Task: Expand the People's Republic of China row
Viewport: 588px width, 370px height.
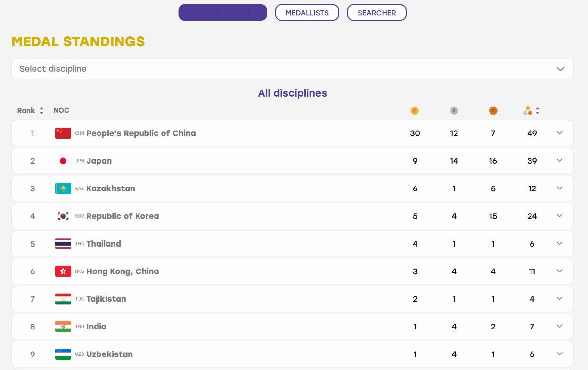Action: [560, 133]
